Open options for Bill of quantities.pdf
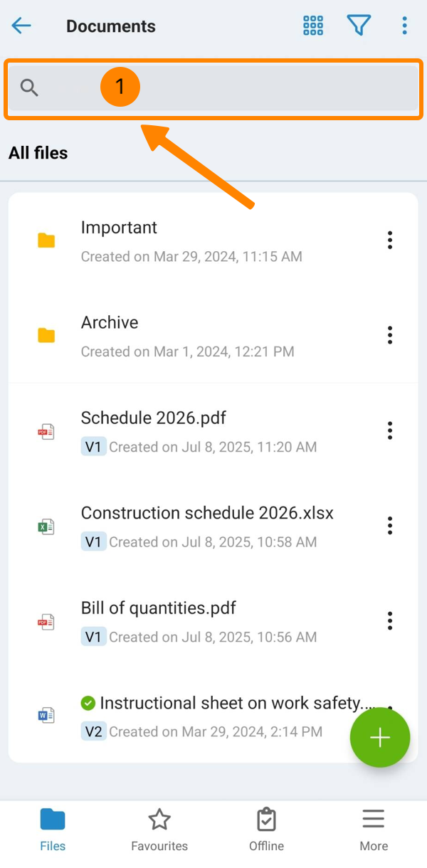This screenshot has width=427, height=868. pyautogui.click(x=389, y=620)
